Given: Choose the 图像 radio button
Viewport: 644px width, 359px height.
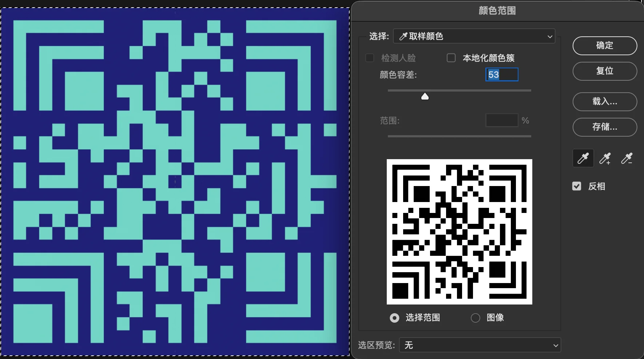Looking at the screenshot, I should point(476,318).
